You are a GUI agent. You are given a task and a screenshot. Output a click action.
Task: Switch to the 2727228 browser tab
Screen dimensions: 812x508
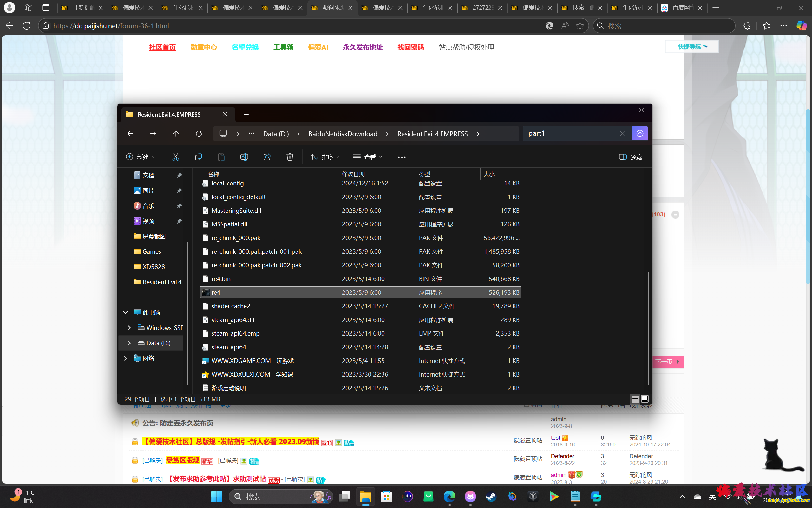[482, 8]
